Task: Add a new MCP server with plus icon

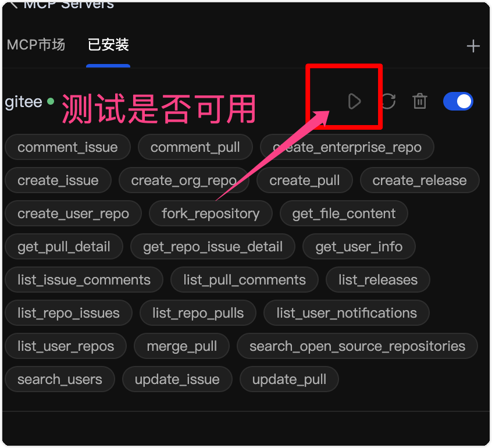Action: [473, 46]
